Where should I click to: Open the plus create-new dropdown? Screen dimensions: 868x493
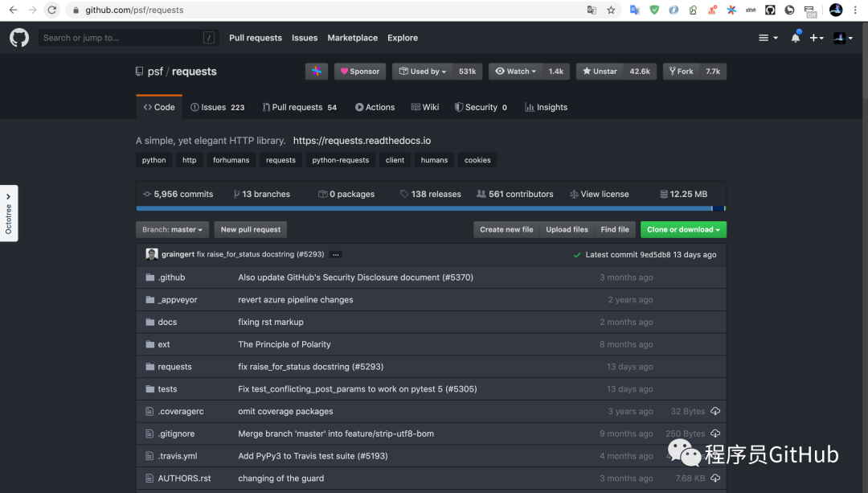click(x=817, y=38)
